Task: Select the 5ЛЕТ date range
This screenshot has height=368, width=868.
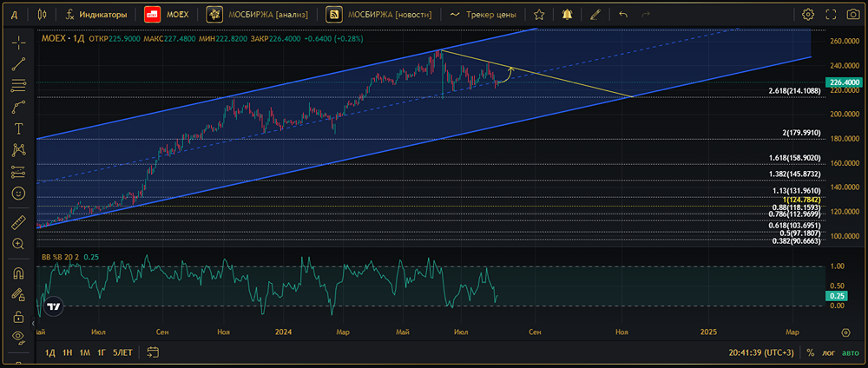Action: pyautogui.click(x=122, y=352)
